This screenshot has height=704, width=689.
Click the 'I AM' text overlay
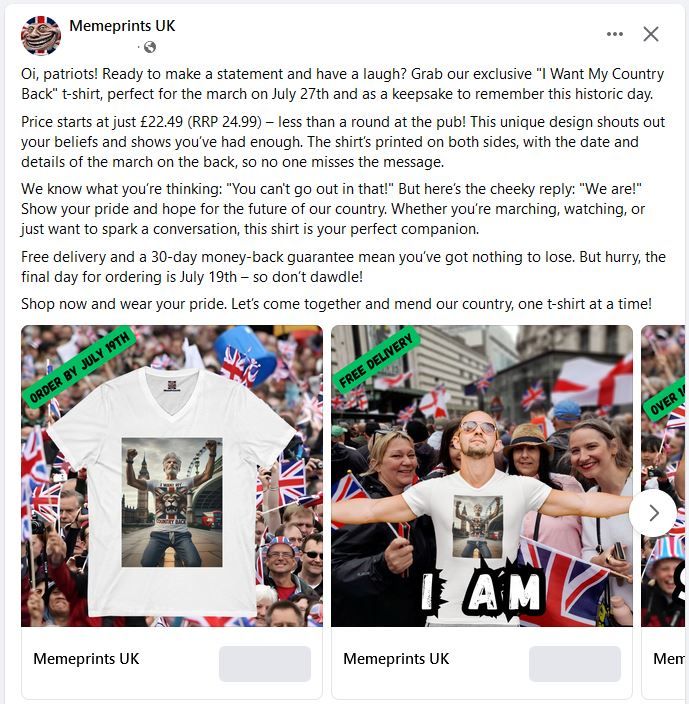(482, 590)
